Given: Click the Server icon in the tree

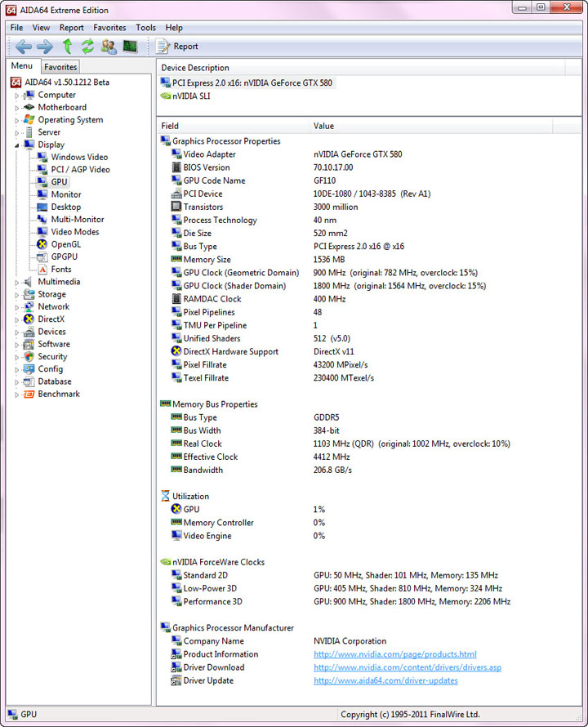Looking at the screenshot, I should [x=29, y=132].
